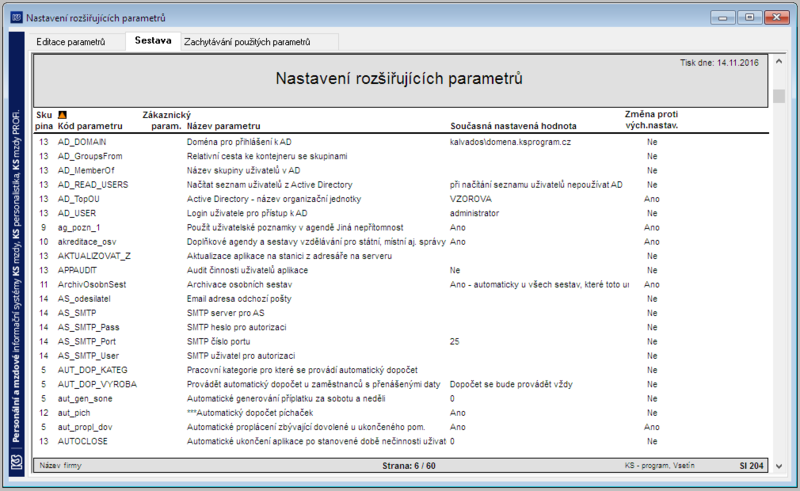The width and height of the screenshot is (800, 491).
Task: Click the administrator value
Action: click(x=474, y=213)
